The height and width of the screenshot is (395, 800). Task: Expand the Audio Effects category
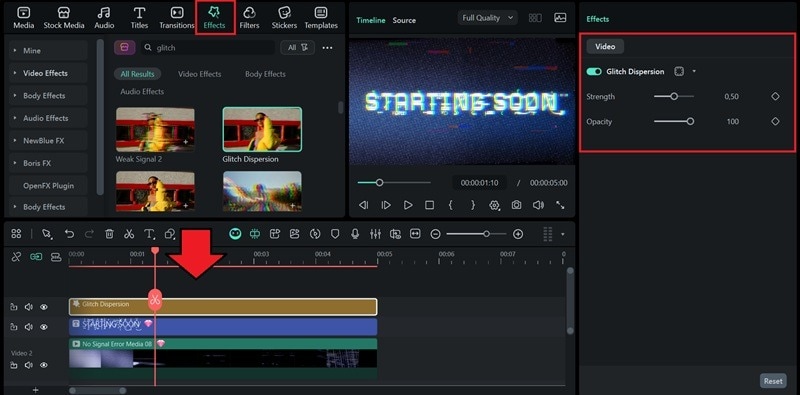click(48, 118)
